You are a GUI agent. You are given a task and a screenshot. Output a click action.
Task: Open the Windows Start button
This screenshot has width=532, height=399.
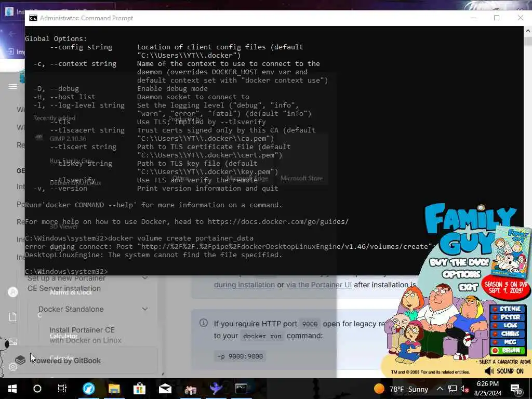coord(12,389)
